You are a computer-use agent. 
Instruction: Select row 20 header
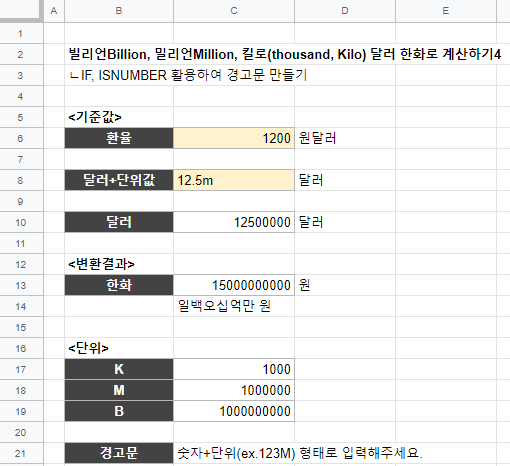[21, 432]
